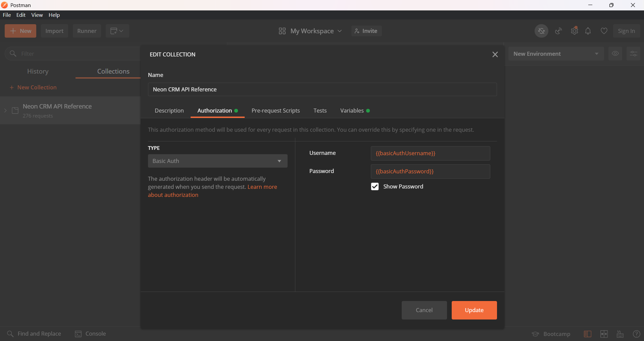
Task: Open the New Environment selector
Action: click(x=556, y=54)
